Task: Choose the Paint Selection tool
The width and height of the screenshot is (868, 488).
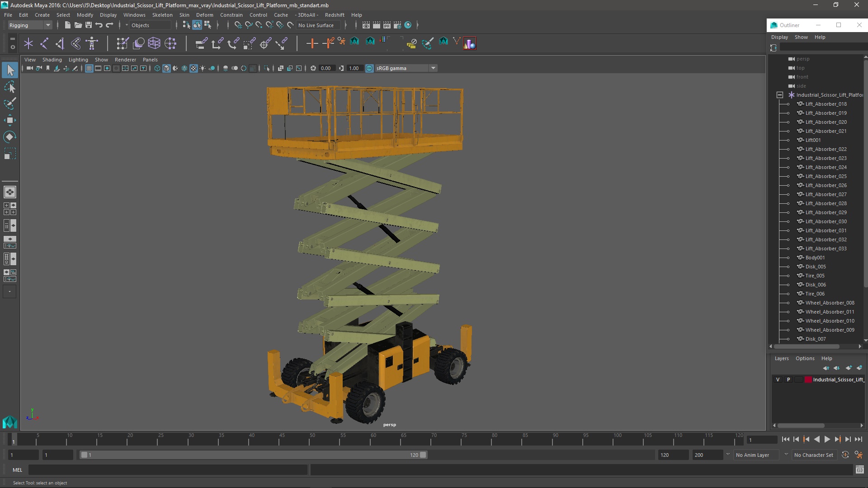Action: [10, 103]
